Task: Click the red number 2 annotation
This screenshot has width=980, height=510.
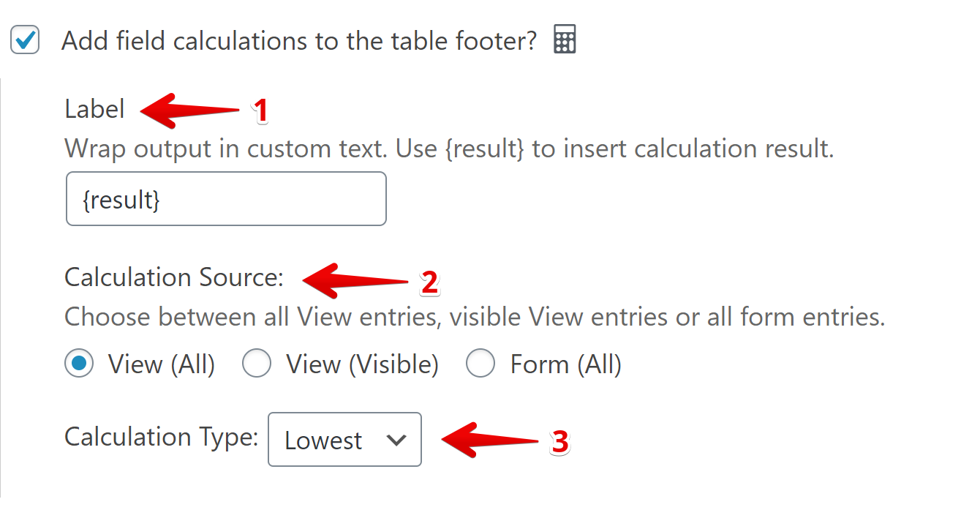Action: pyautogui.click(x=429, y=282)
